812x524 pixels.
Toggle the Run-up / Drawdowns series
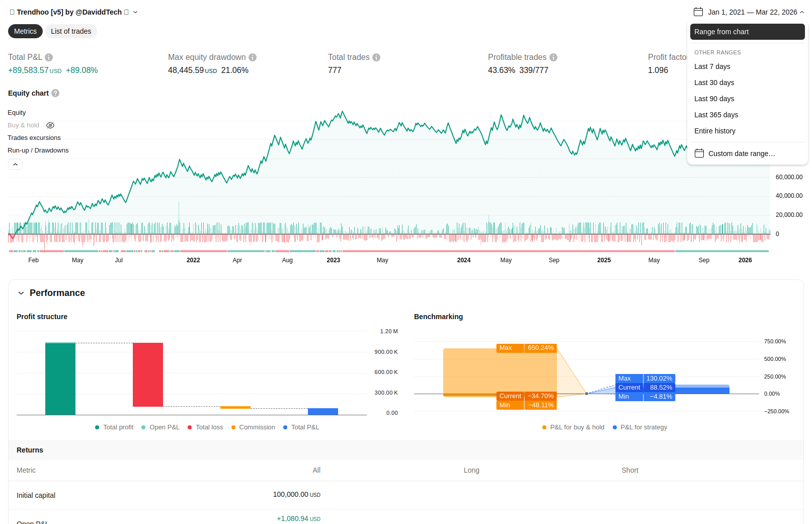38,151
